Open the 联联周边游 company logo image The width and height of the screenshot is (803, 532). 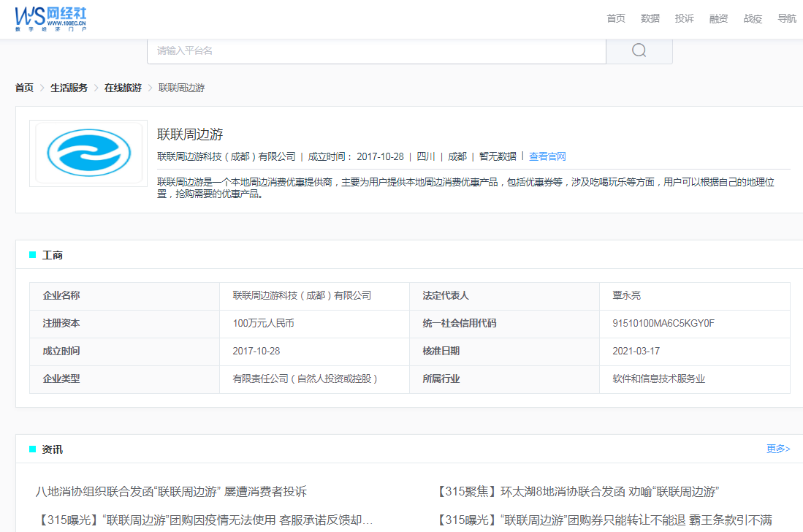(x=88, y=153)
